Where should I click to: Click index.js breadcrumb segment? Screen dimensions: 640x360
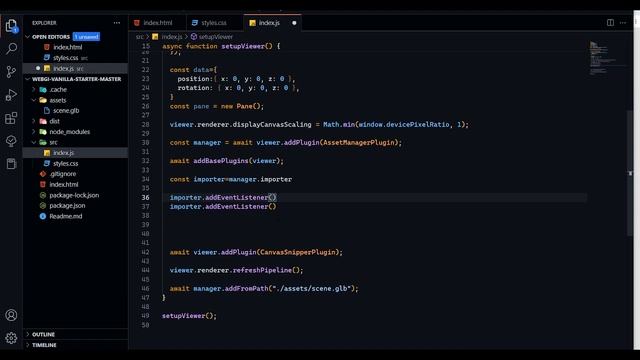(172, 37)
